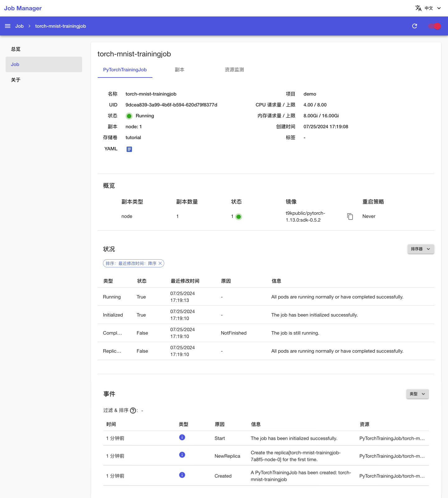Click the CPU value 4.00 / 8.00
Image resolution: width=448 pixels, height=498 pixels.
[315, 105]
